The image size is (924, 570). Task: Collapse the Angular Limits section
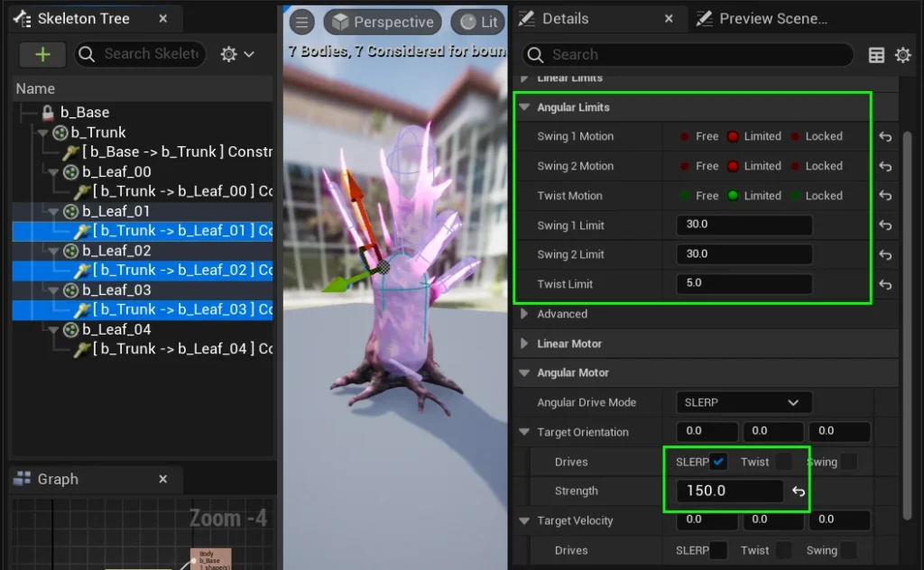coord(525,107)
